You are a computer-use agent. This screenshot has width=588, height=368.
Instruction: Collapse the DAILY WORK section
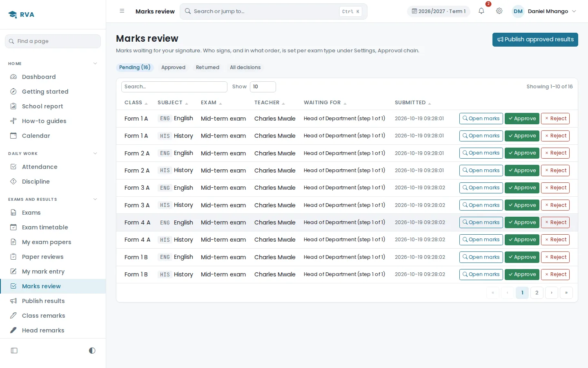[x=53, y=153]
